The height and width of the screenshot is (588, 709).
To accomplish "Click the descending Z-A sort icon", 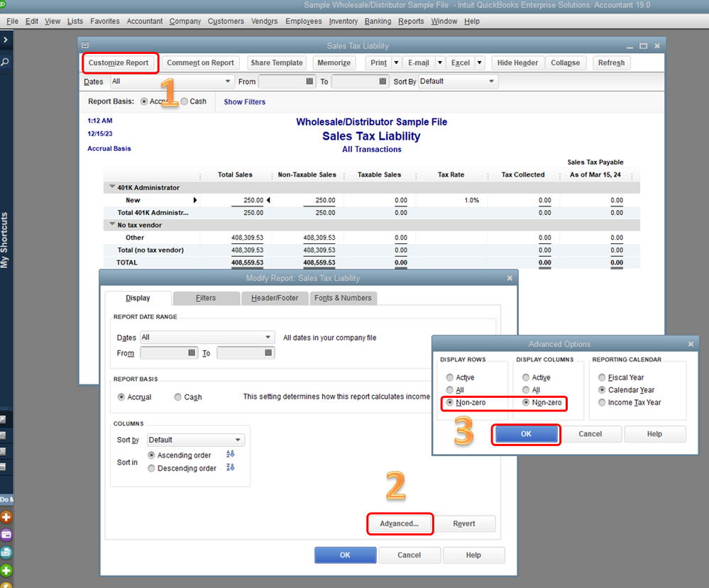I will (230, 467).
